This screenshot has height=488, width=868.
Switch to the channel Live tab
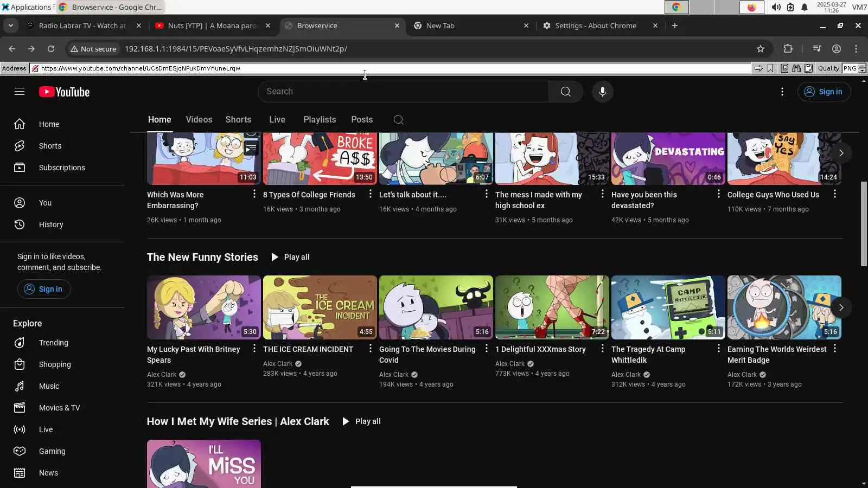pos(277,120)
